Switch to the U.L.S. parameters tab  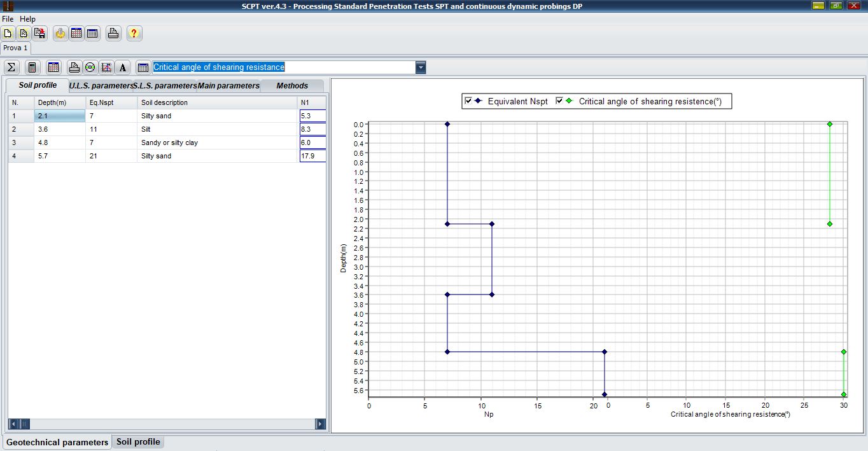click(101, 86)
